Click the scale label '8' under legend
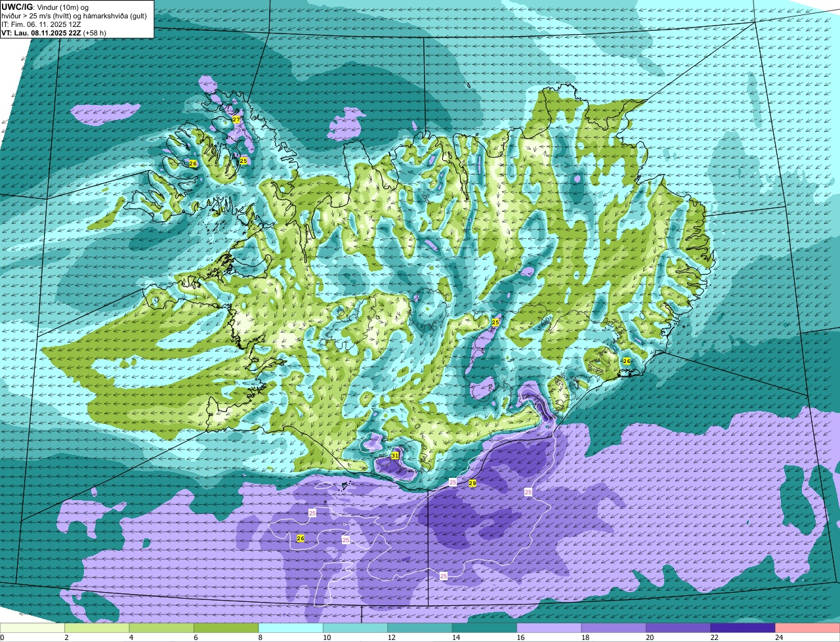 (259, 637)
